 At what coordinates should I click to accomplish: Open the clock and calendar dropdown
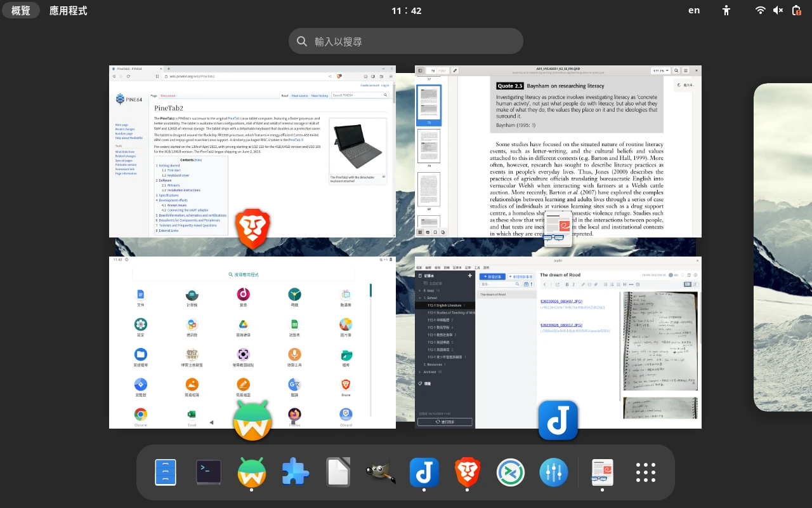(406, 10)
